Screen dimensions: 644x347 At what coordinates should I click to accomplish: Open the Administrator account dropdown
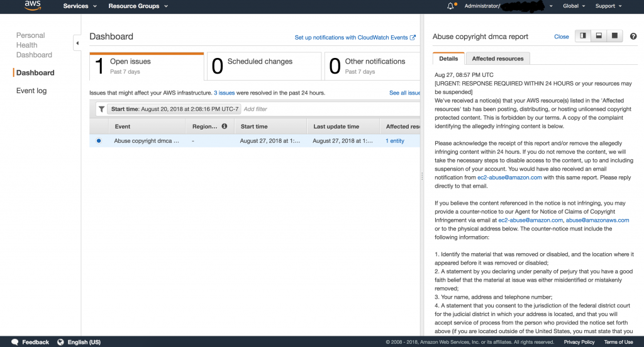[x=508, y=6]
